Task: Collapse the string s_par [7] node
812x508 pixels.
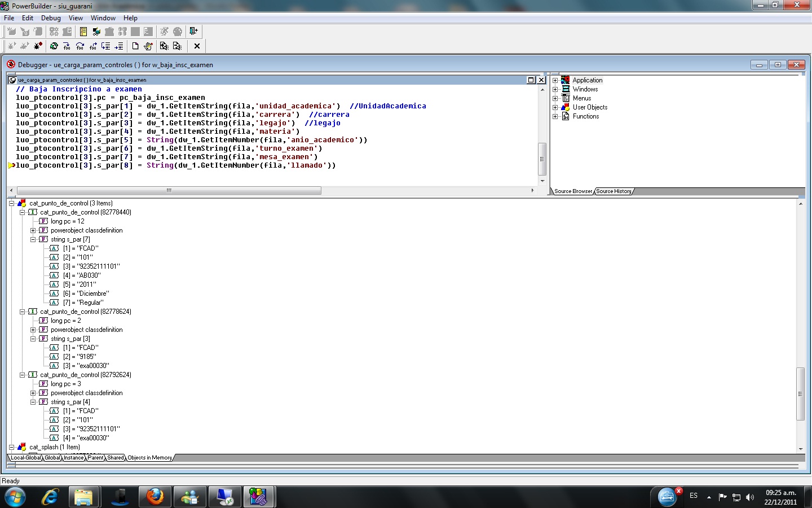Action: point(33,239)
